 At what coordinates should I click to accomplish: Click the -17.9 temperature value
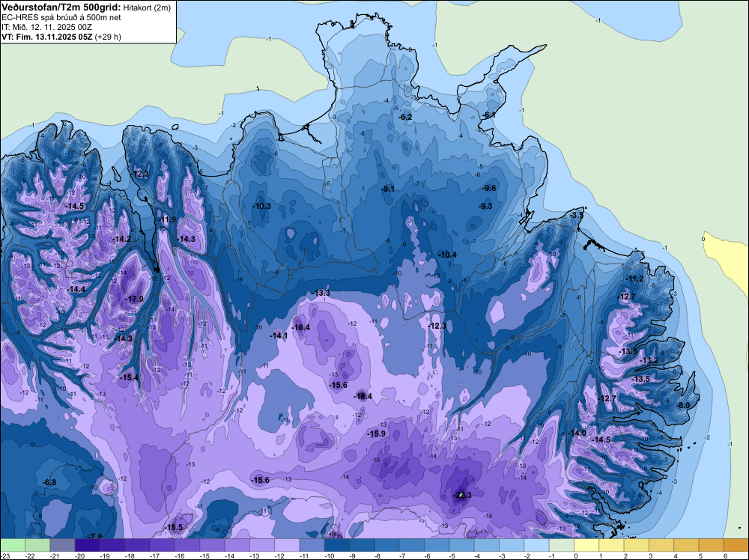134,299
